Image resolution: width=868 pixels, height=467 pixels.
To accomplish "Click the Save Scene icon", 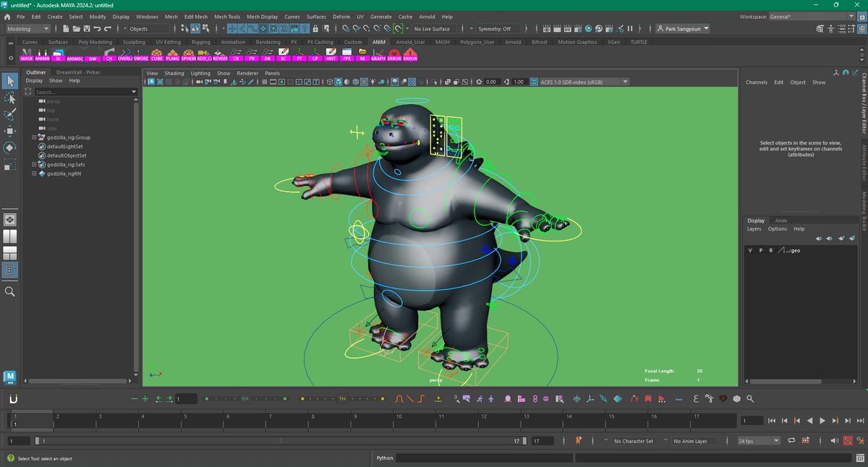I will 87,29.
